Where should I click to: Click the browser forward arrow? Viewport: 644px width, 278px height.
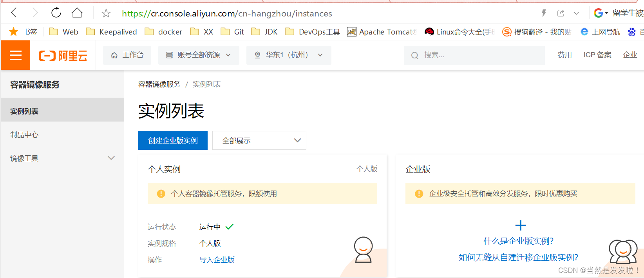(x=35, y=13)
